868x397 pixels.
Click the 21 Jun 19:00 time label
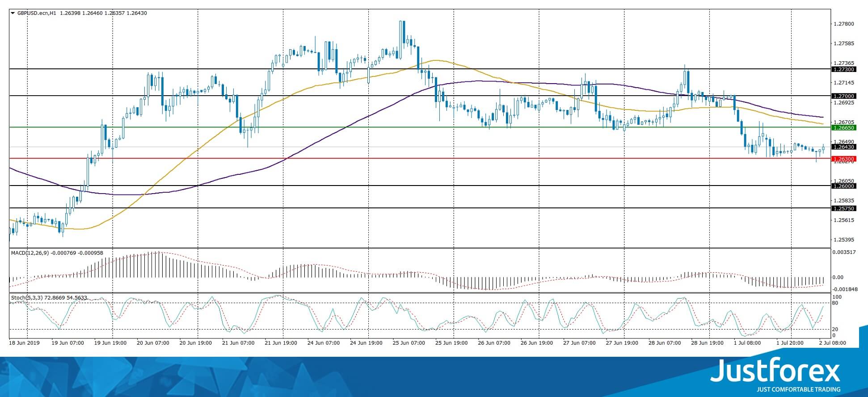281,343
